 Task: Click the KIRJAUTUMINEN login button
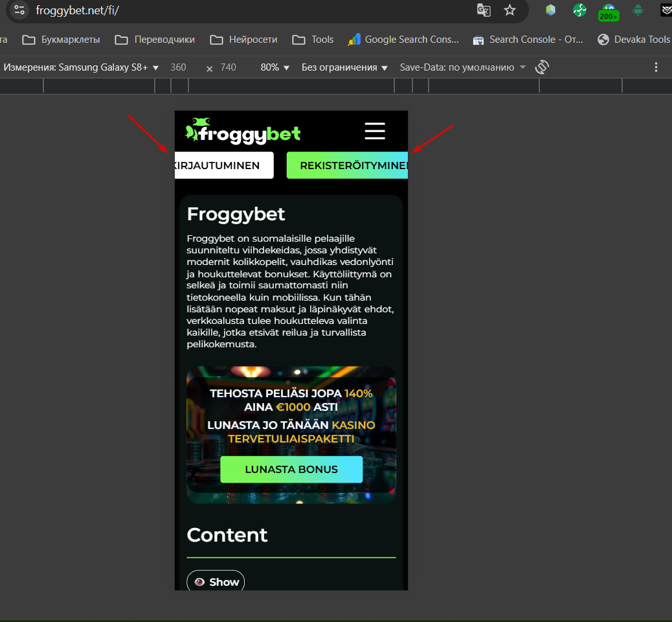224,165
